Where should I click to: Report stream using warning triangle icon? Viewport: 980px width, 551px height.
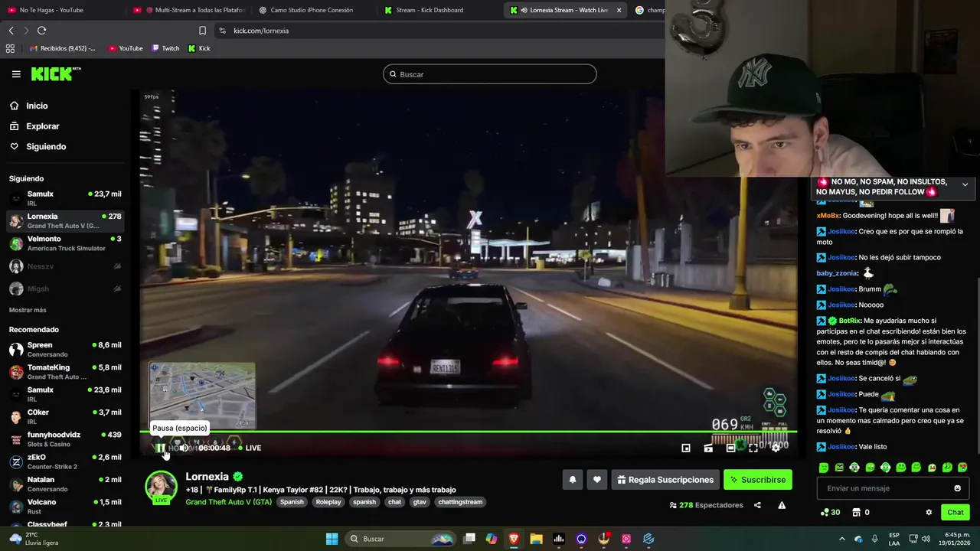(x=782, y=505)
